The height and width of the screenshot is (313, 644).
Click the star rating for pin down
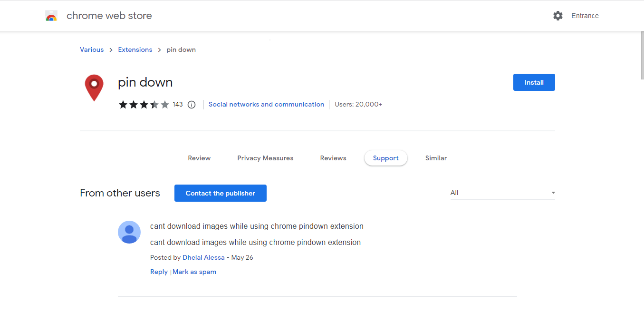click(144, 105)
